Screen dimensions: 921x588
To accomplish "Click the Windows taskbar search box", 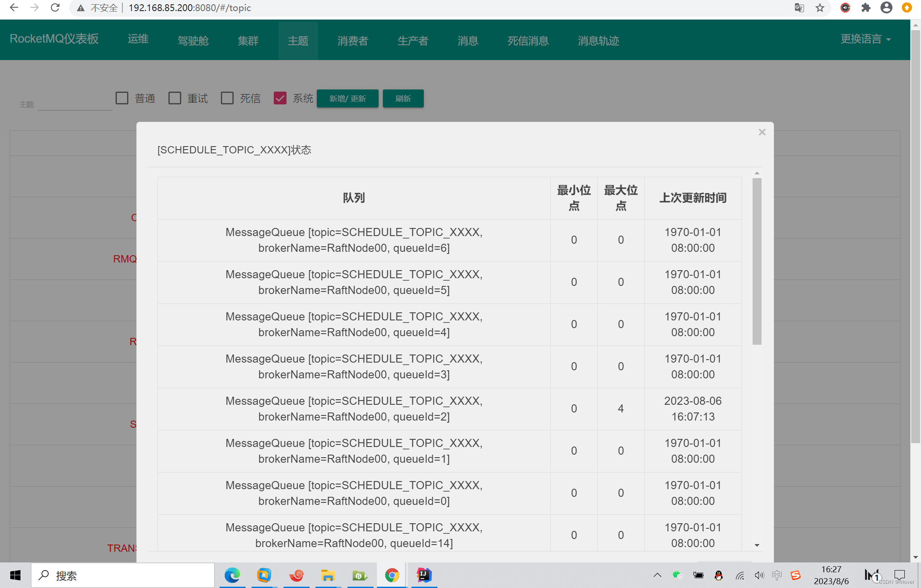I will (x=123, y=576).
